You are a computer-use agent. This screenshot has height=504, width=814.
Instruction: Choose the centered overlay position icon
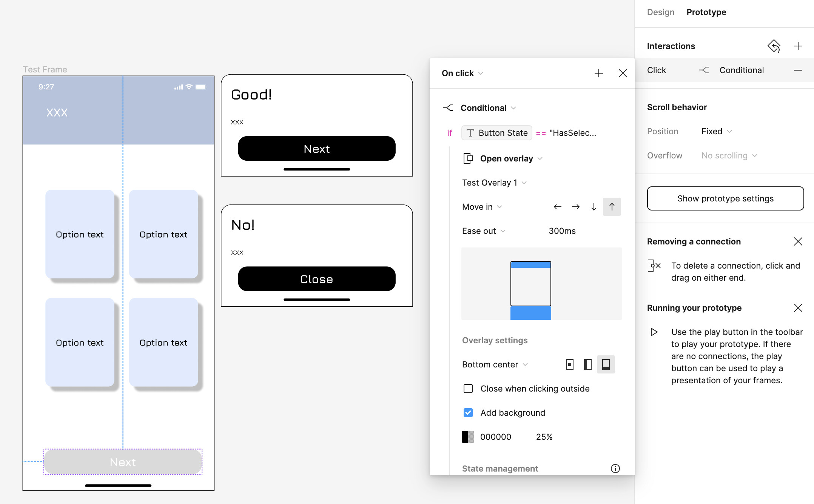click(569, 364)
